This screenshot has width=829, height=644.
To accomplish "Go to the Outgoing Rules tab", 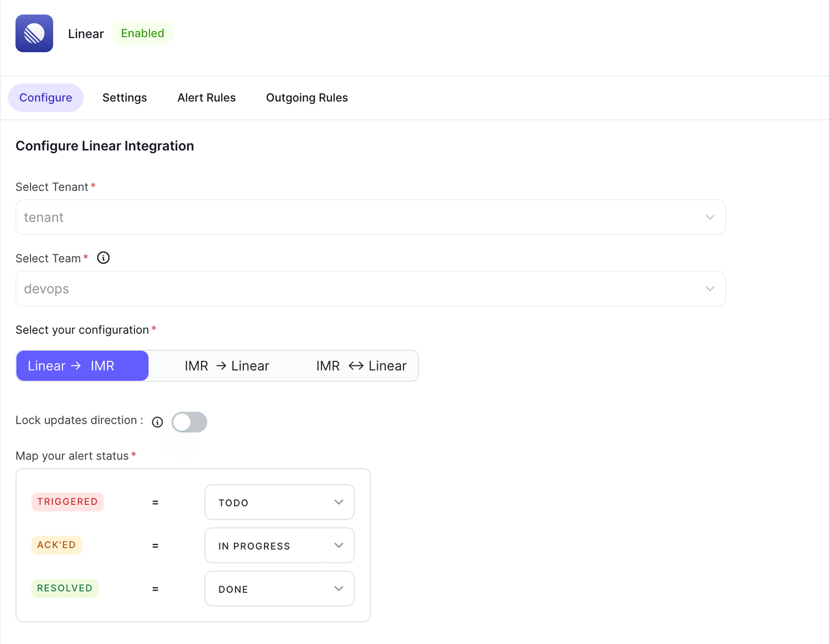I will click(x=307, y=98).
